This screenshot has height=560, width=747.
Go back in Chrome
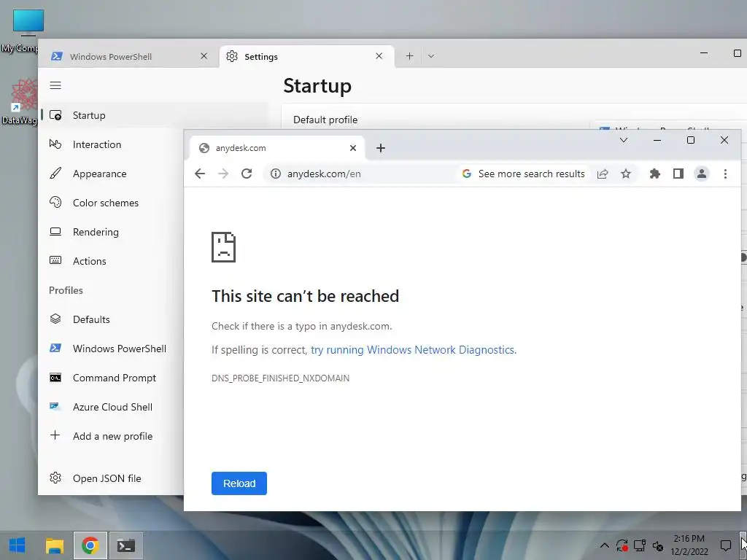coord(200,174)
